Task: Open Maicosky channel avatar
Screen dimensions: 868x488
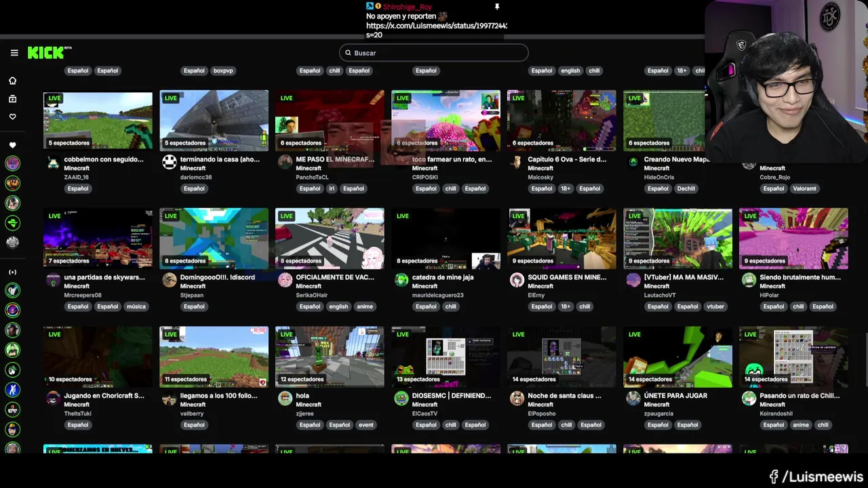Action: pos(517,163)
